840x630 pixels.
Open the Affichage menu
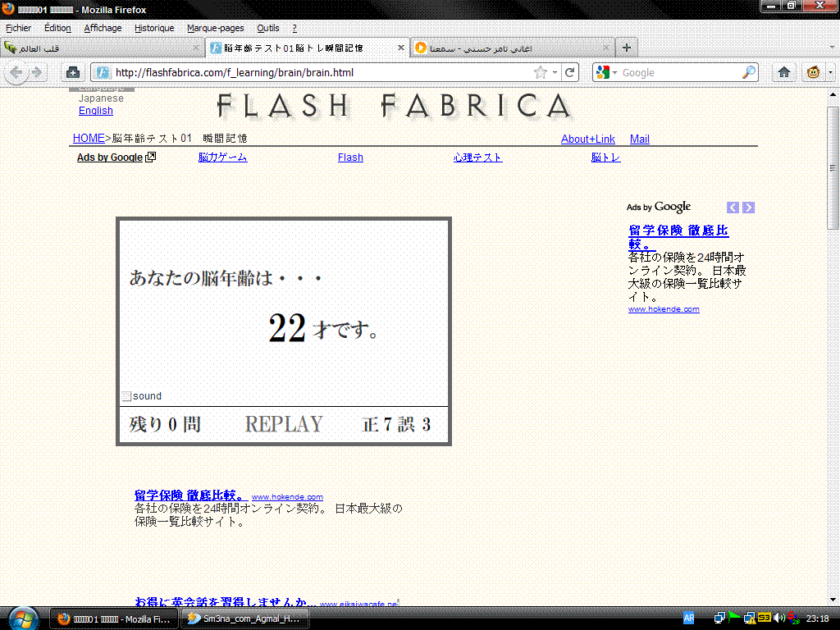click(103, 28)
